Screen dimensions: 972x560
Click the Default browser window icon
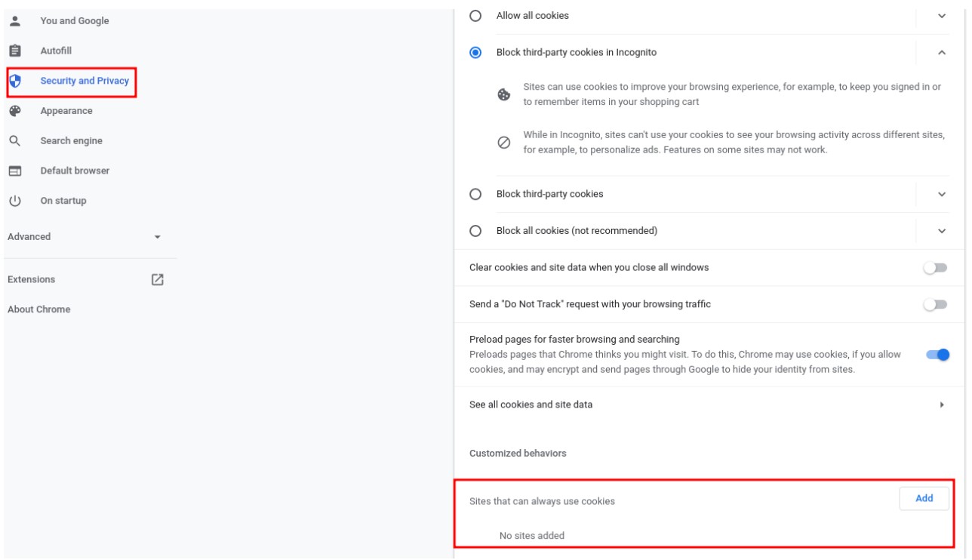click(14, 171)
